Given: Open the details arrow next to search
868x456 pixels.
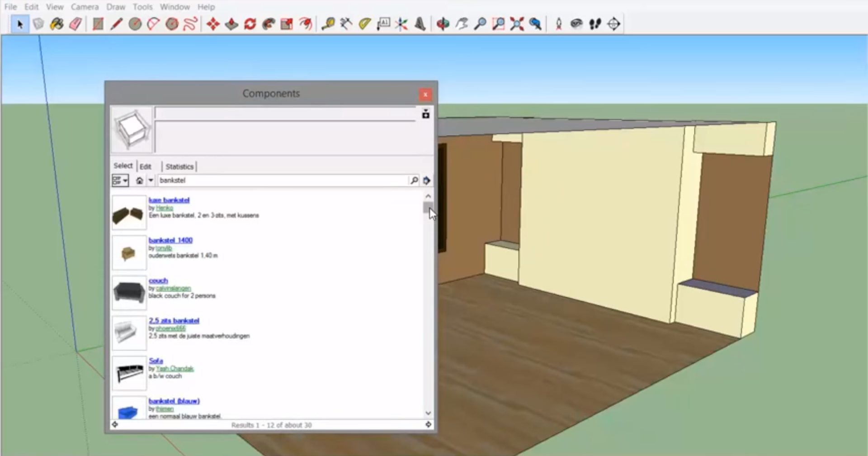Looking at the screenshot, I should coord(426,180).
